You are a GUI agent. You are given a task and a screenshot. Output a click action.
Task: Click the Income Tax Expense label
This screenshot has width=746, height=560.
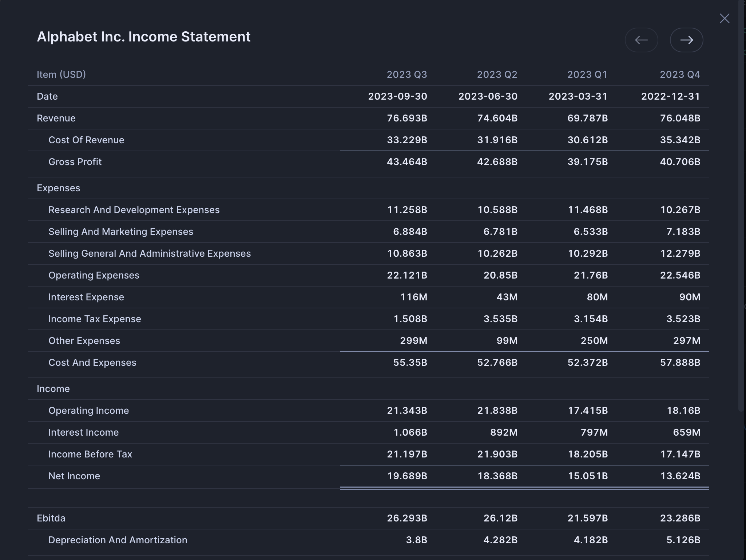point(95,319)
